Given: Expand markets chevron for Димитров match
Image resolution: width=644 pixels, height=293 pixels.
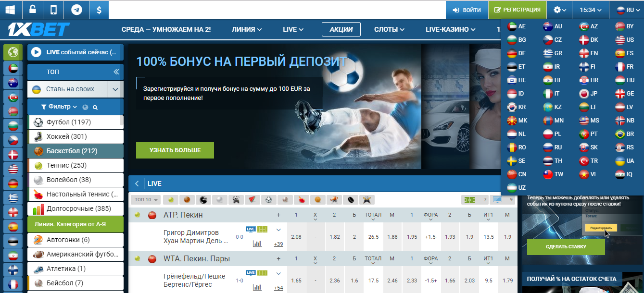Looking at the screenshot, I should (x=278, y=230).
